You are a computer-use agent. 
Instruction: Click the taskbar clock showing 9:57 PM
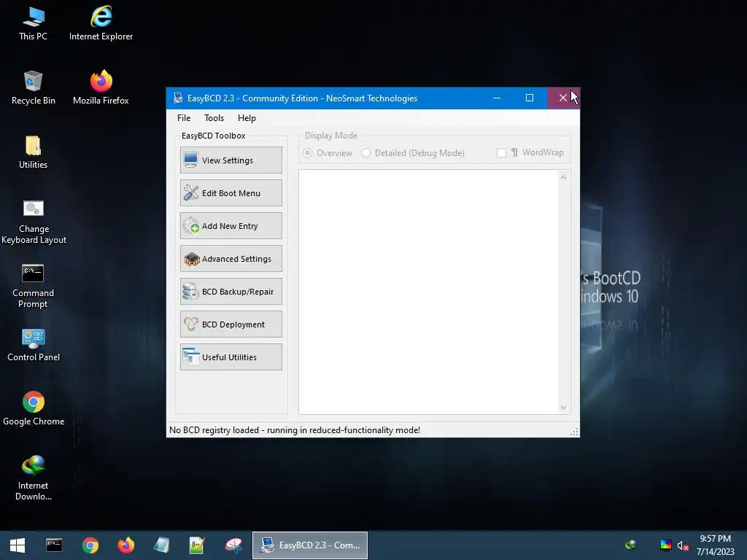715,545
